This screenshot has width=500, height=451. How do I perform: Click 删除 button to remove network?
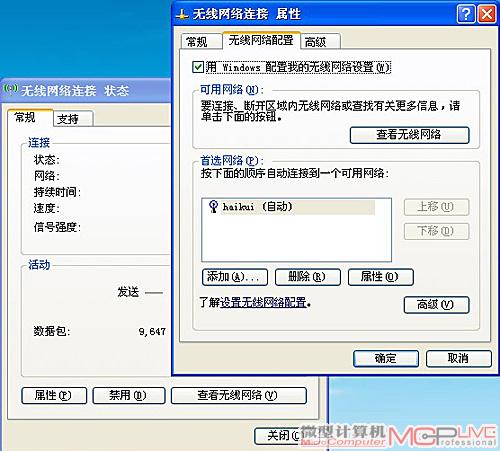[x=308, y=277]
